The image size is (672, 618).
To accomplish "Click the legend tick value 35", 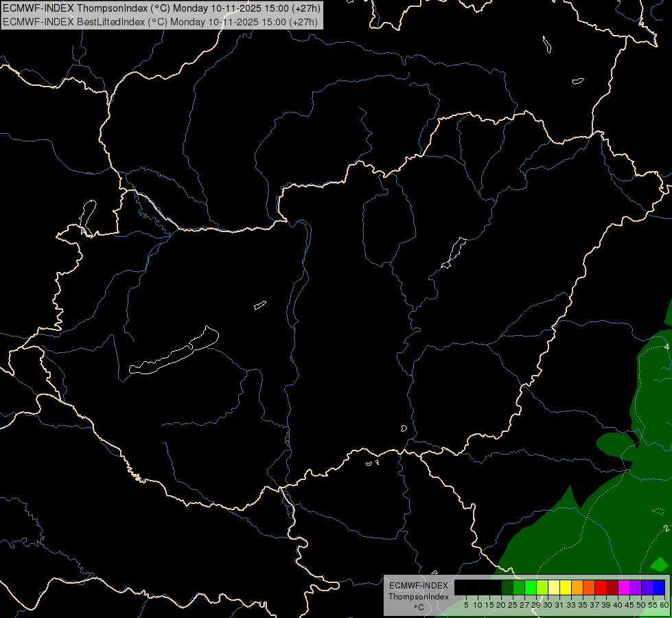I will [583, 605].
